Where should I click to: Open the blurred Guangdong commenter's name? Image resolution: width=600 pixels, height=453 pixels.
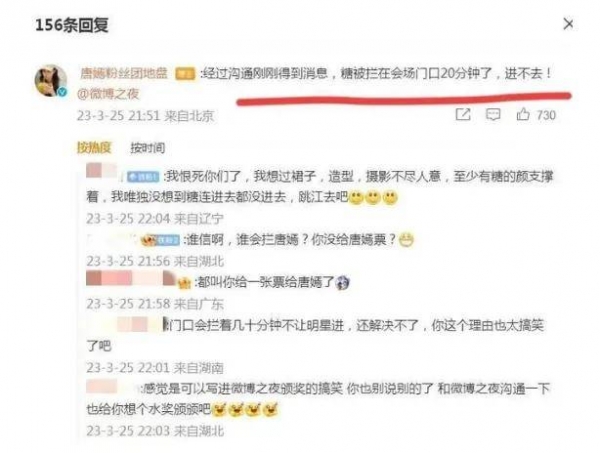pos(131,278)
